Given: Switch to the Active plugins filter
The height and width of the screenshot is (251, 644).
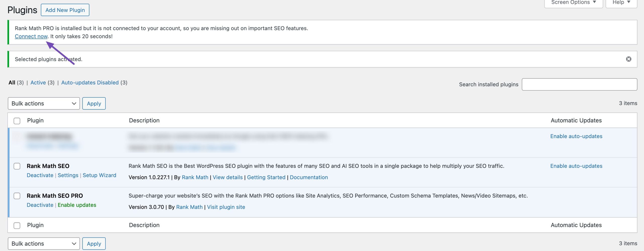Looking at the screenshot, I should point(38,82).
